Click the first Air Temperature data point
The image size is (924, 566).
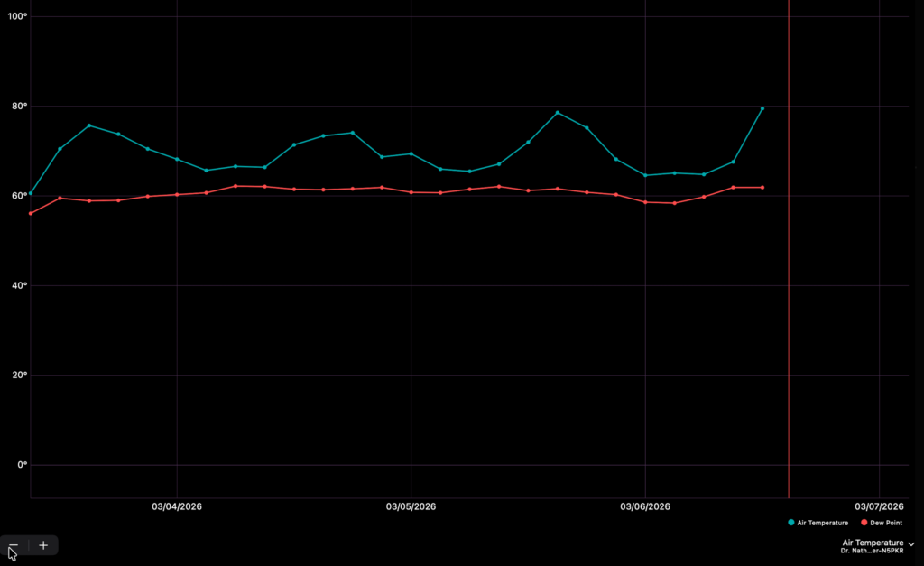[x=31, y=194]
